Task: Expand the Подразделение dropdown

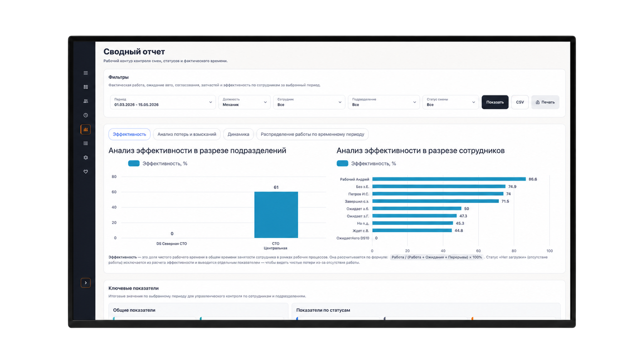Action: [384, 102]
